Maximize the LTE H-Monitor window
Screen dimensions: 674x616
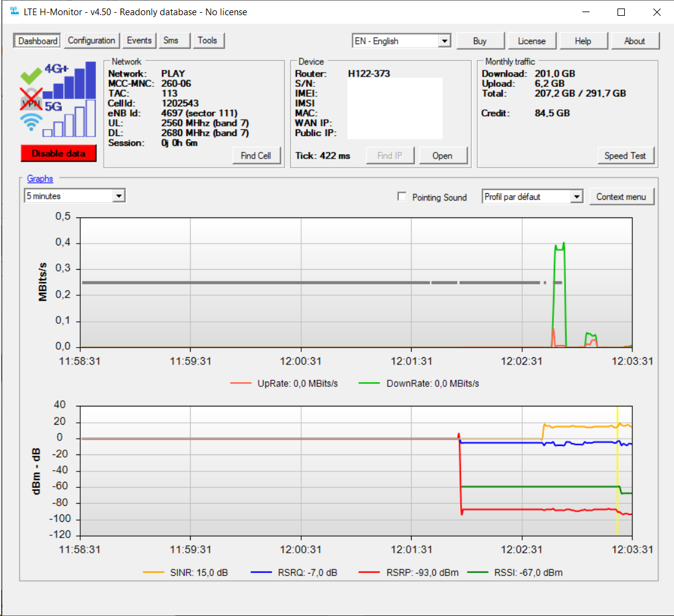tap(621, 12)
